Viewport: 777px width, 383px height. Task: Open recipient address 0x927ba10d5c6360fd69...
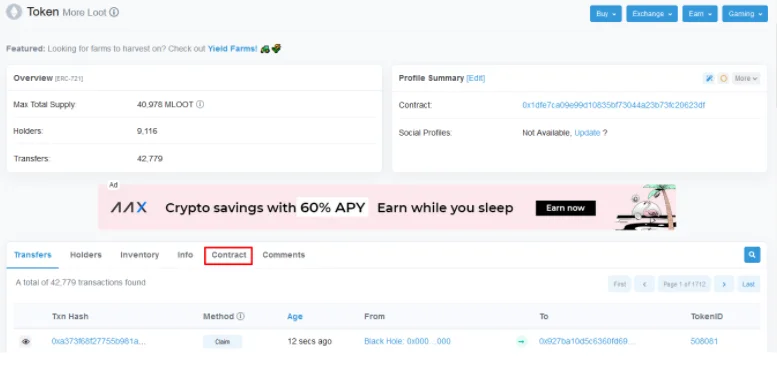[587, 341]
